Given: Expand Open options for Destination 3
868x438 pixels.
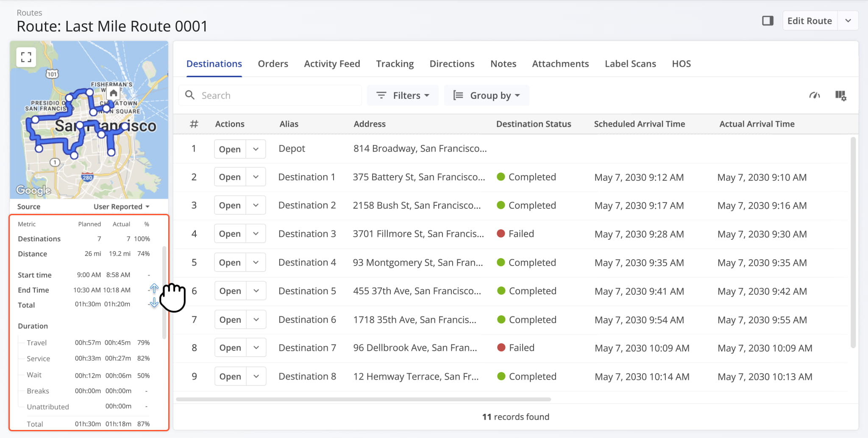Looking at the screenshot, I should 256,234.
